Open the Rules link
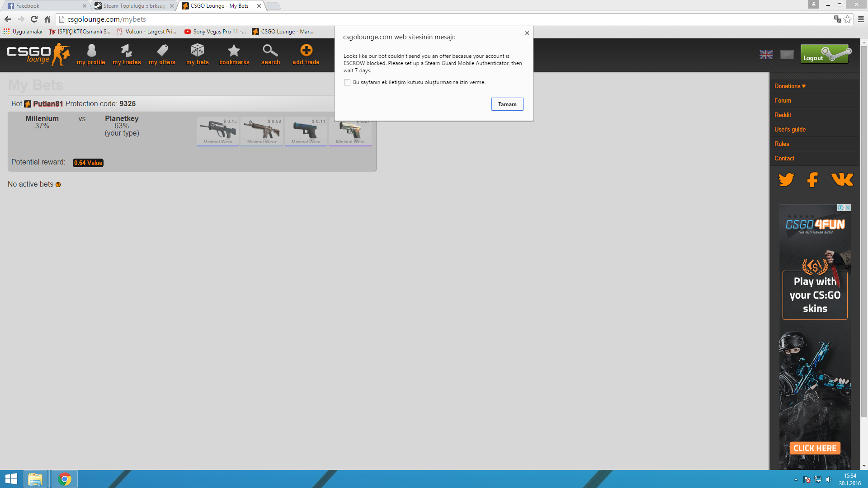 [x=782, y=144]
